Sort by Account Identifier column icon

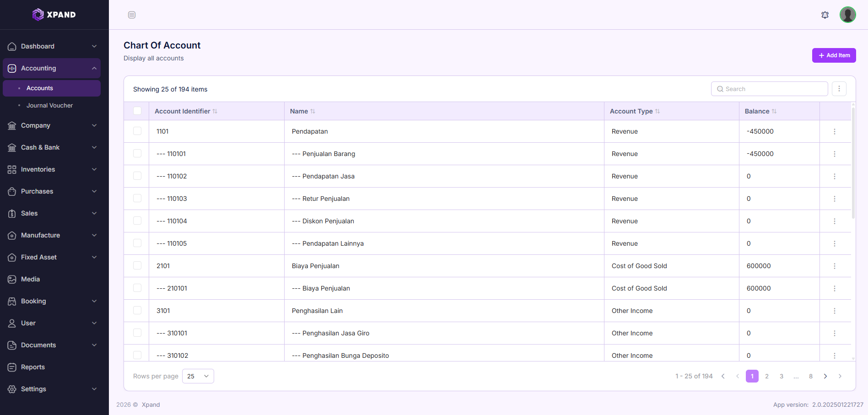(215, 111)
